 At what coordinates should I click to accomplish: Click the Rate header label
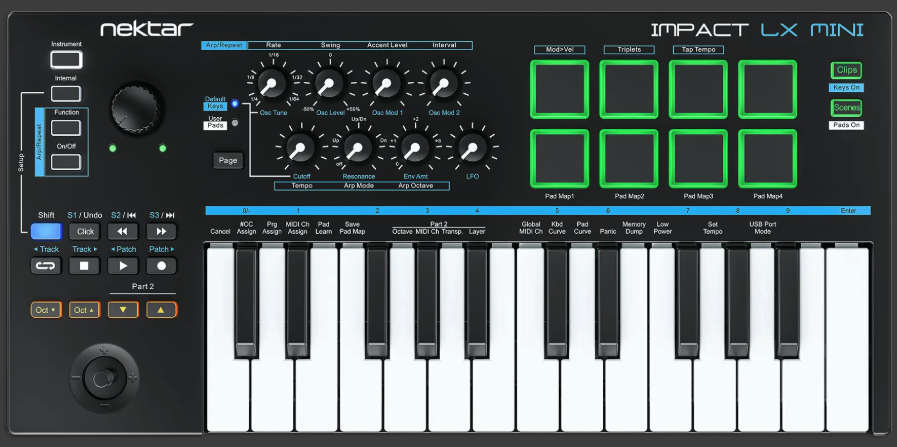click(x=273, y=45)
